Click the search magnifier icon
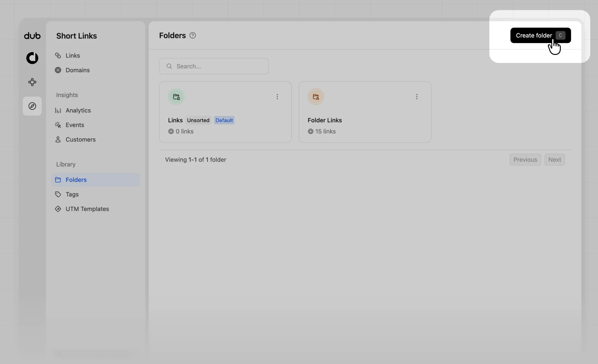598x364 pixels. tap(169, 66)
